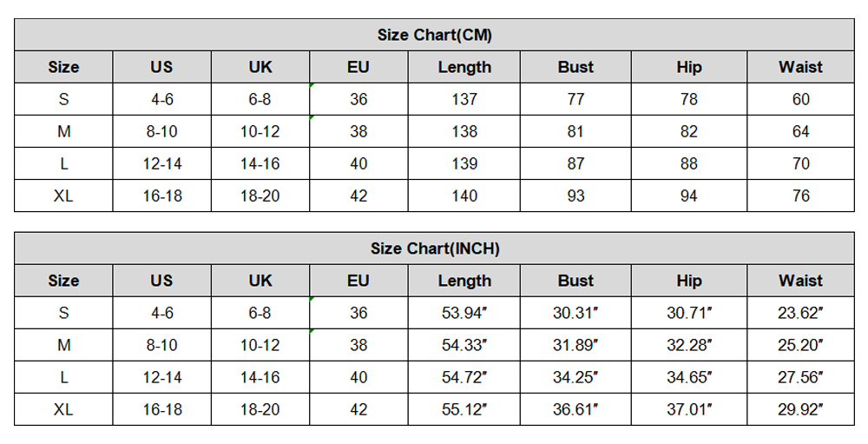Select the 18-20 UK cell in INCH chart
Viewport: 868px width, 444px height.
(x=260, y=409)
